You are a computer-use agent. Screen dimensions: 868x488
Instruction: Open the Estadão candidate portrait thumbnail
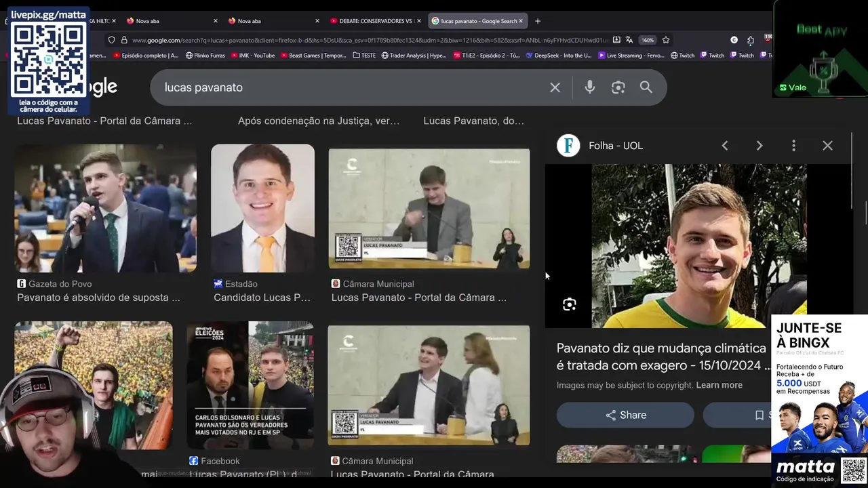pos(262,208)
